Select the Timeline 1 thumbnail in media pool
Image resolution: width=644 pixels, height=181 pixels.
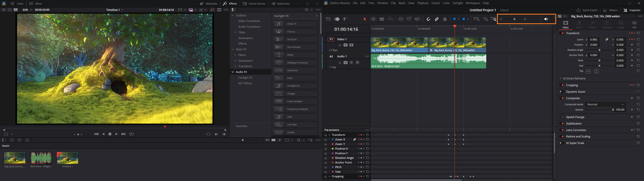click(x=67, y=158)
